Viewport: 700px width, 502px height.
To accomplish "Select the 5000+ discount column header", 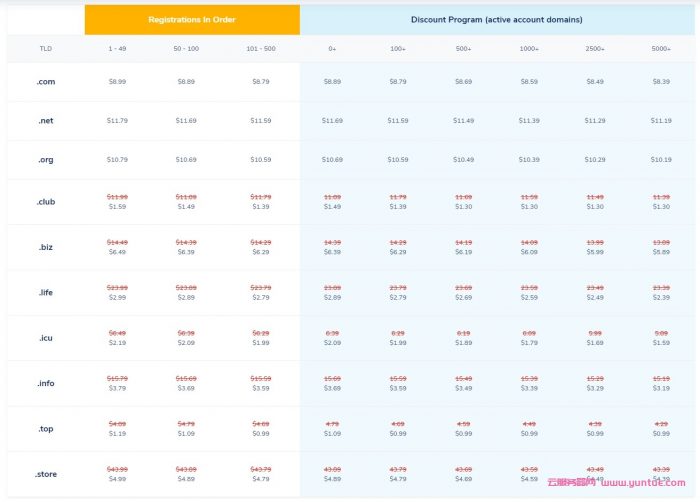I will 661,48.
